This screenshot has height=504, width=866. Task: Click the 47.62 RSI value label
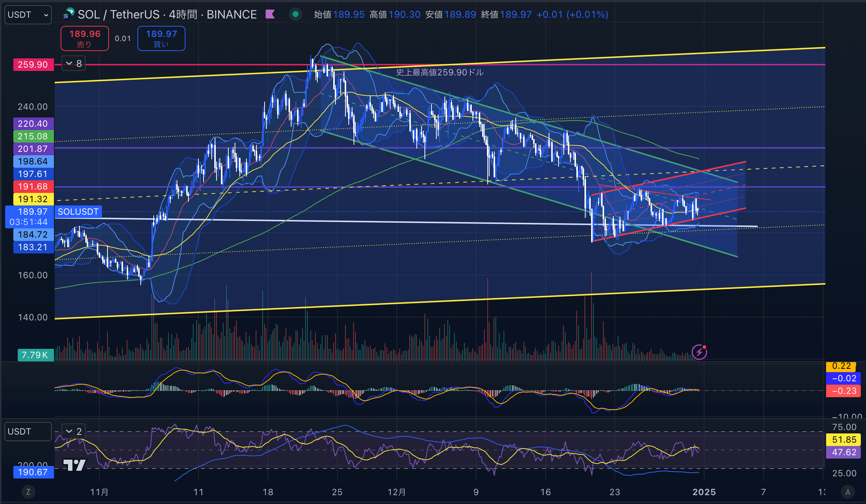[844, 452]
